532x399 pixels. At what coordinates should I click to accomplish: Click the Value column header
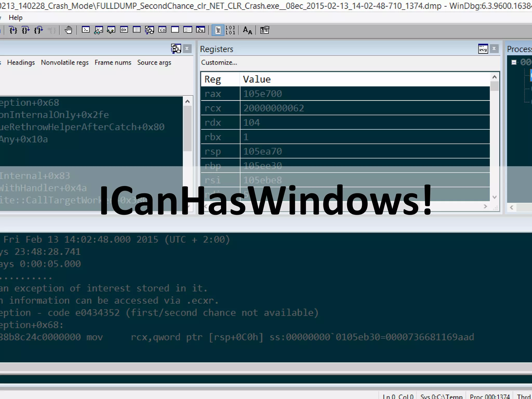point(365,79)
